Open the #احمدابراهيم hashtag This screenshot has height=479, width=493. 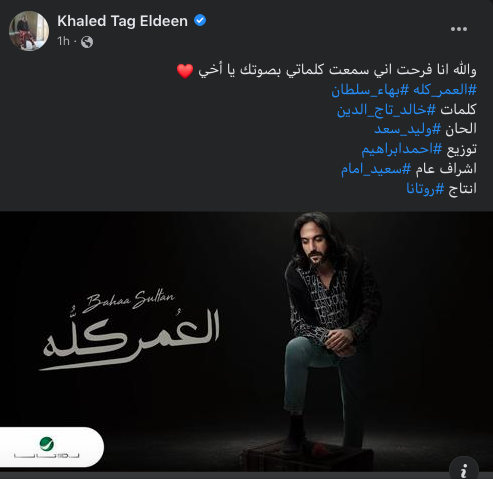[x=402, y=149]
